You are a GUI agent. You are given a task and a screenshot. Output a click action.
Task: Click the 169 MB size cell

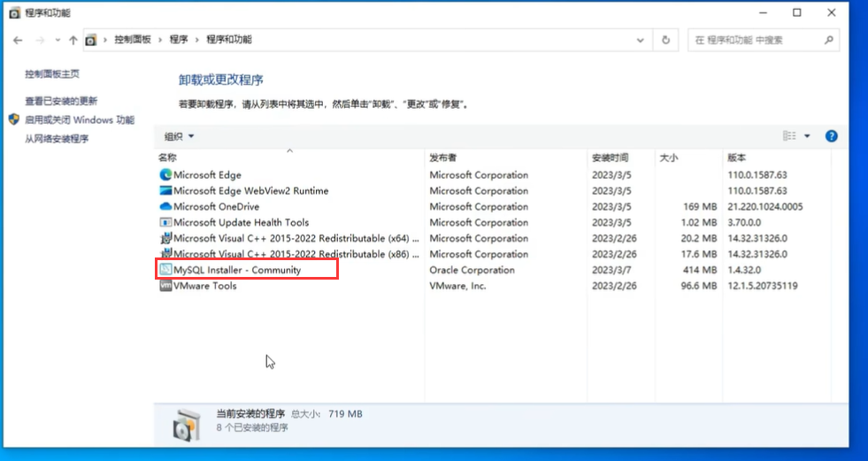point(700,206)
